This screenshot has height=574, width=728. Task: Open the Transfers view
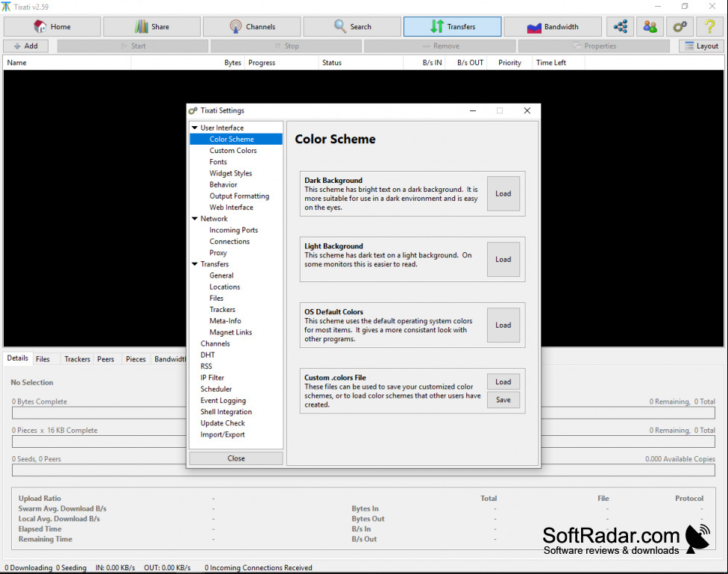[452, 26]
